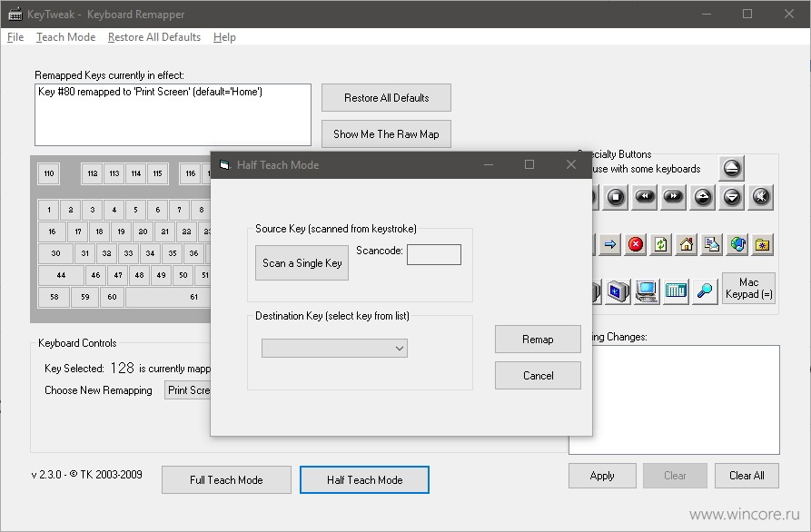Click the E-mail specialty button
The width and height of the screenshot is (811, 532).
(x=712, y=244)
